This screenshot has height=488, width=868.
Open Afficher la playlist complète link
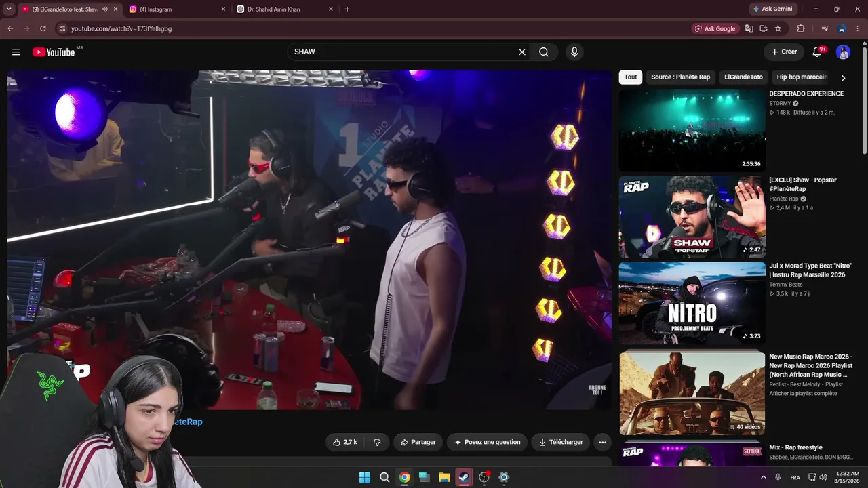803,394
